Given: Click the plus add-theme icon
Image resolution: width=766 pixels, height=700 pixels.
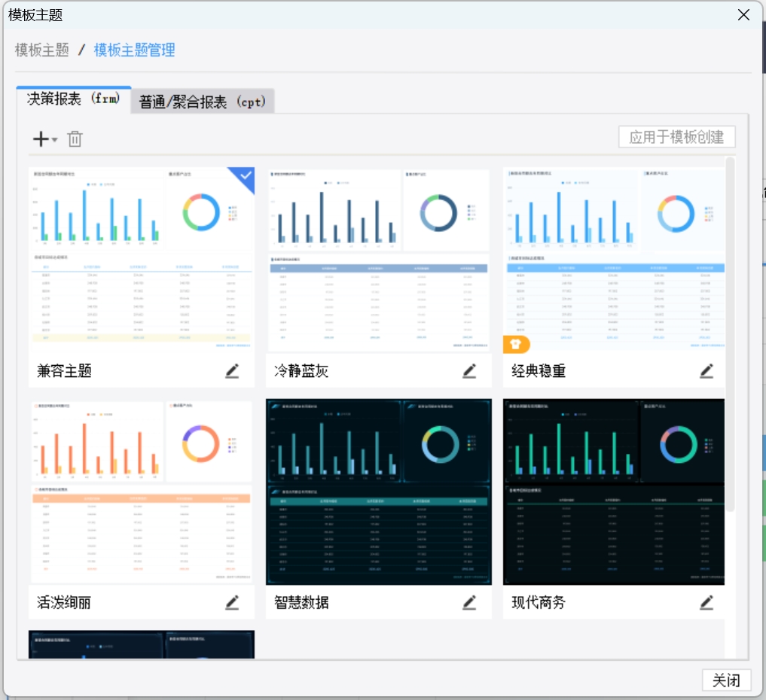Looking at the screenshot, I should click(41, 139).
